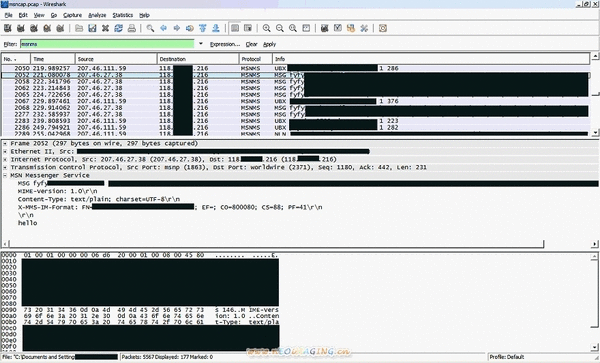Sort packets by Time column
Screen dimensions: 600x363
(x=52, y=59)
